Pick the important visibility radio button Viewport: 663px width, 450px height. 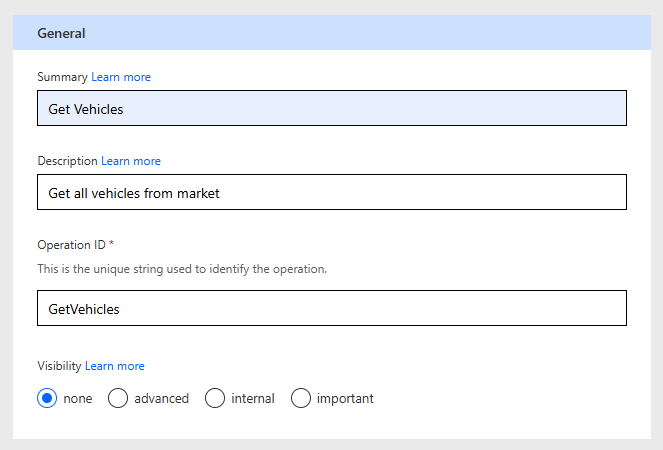[x=301, y=398]
